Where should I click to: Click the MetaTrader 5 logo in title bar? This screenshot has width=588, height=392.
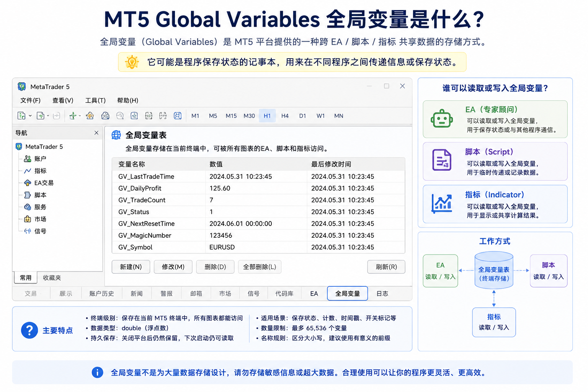click(x=22, y=87)
